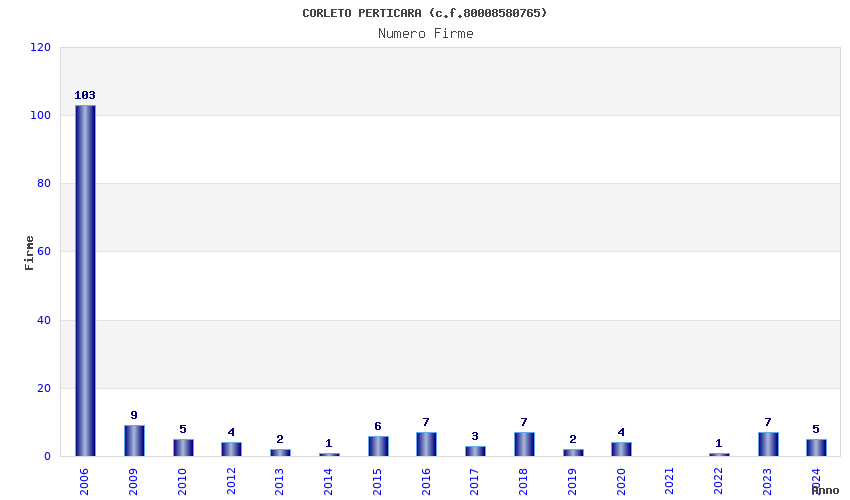Select the 2023 bar with value 7
The image size is (850, 500).
click(768, 444)
